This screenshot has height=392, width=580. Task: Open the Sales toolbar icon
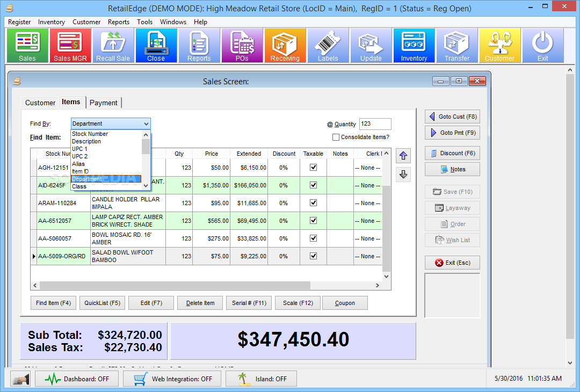(x=27, y=46)
